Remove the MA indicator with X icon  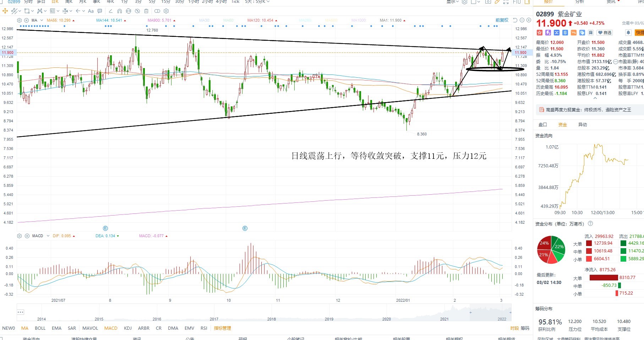click(26, 20)
